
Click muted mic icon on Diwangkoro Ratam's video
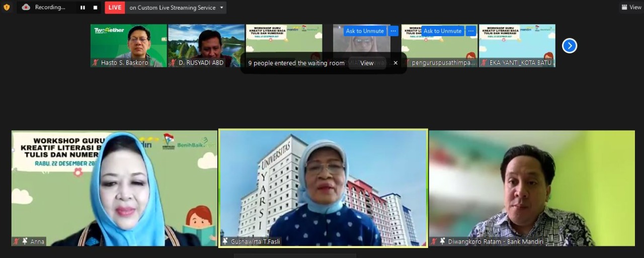pyautogui.click(x=433, y=241)
